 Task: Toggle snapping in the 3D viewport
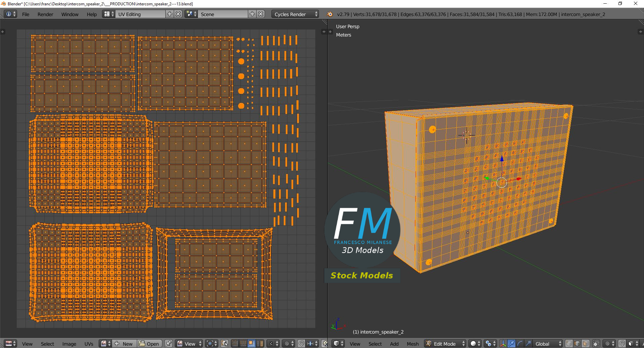[622, 344]
